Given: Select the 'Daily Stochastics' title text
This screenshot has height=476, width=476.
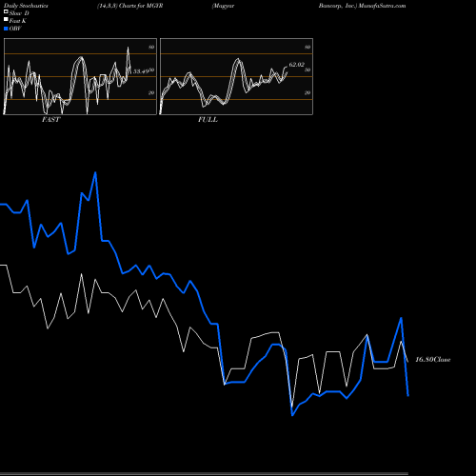Looking at the screenshot, I should click(x=26, y=6).
